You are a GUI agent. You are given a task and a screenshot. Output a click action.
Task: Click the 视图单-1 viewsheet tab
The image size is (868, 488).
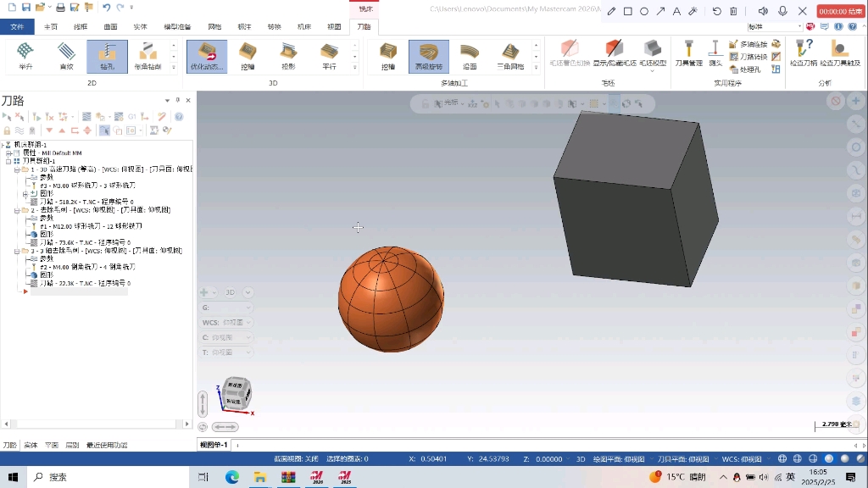point(214,445)
